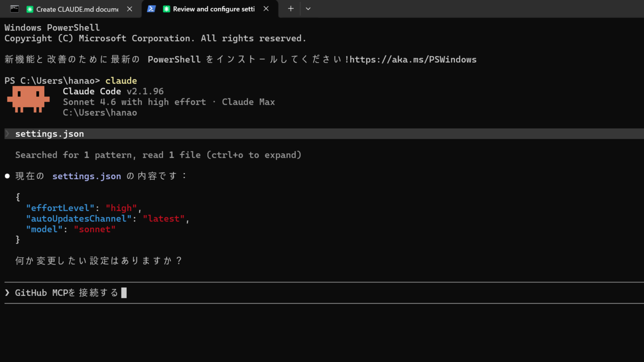Open a new terminal tab with the plus button
The width and height of the screenshot is (644, 362).
(290, 9)
